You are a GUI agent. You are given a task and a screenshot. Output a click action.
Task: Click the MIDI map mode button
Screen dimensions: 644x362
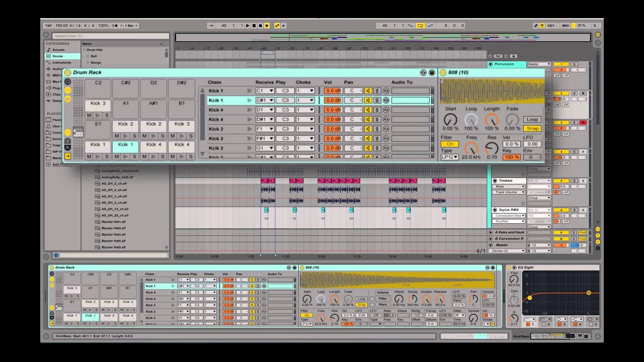[566, 25]
